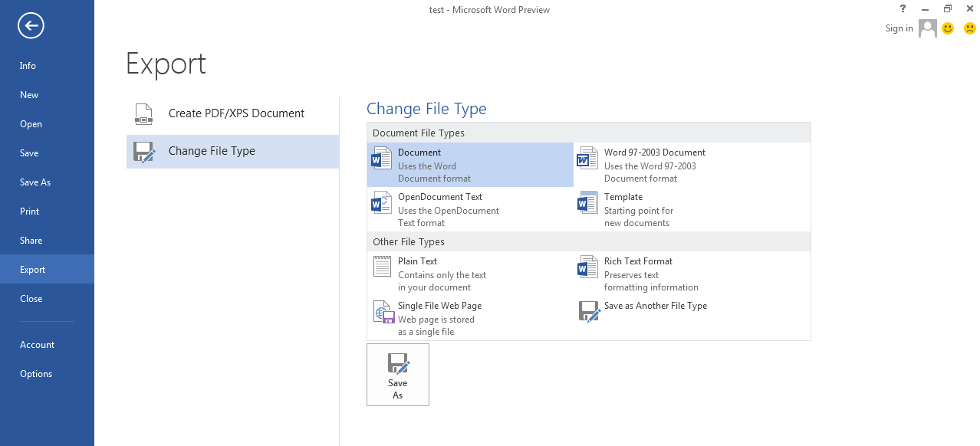
Task: Select the Create PDF/XPS Document option
Action: pos(232,113)
